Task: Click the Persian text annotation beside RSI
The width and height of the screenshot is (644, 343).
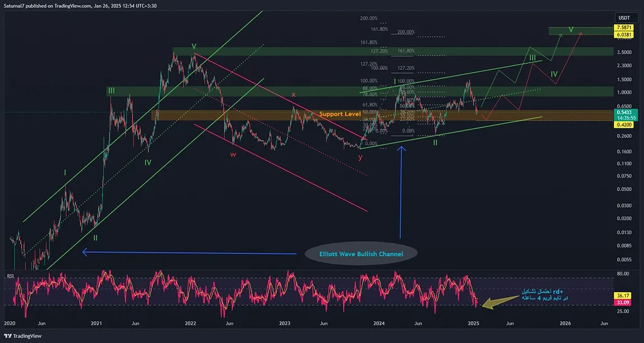Action: (x=545, y=295)
